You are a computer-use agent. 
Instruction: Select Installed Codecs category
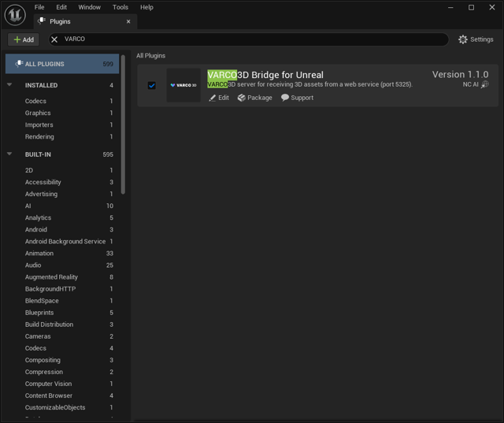point(62,101)
